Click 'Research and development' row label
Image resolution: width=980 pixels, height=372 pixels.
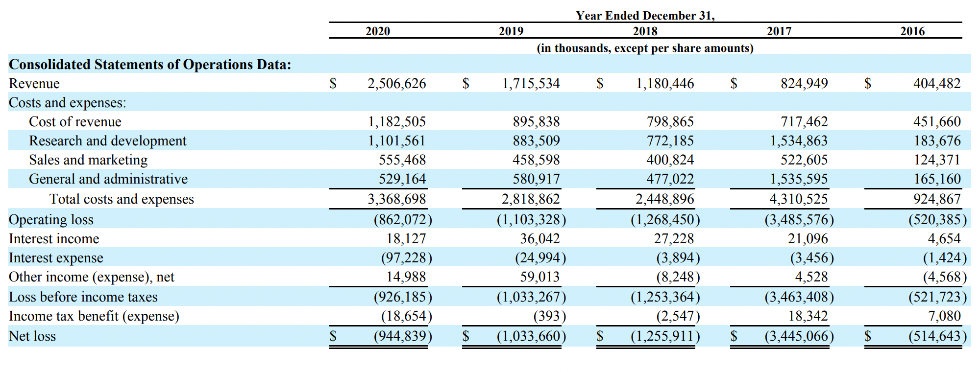[x=108, y=141]
